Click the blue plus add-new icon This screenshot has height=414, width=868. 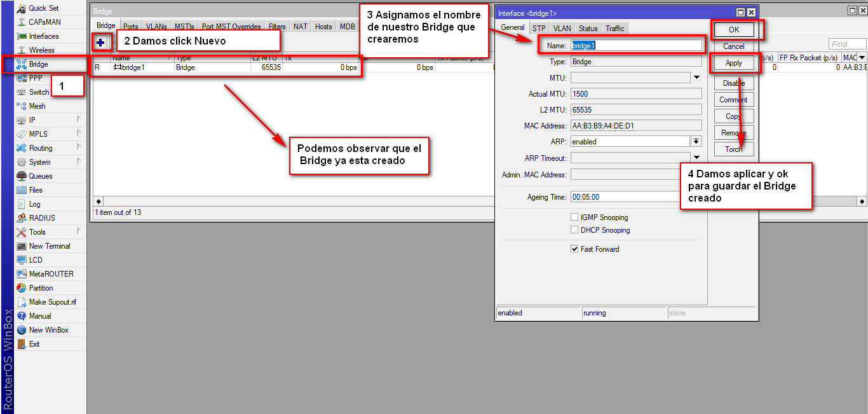pos(100,42)
